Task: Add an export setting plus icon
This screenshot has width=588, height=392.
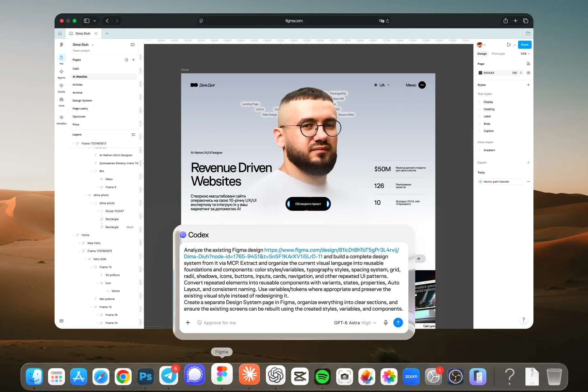Action: point(528,163)
